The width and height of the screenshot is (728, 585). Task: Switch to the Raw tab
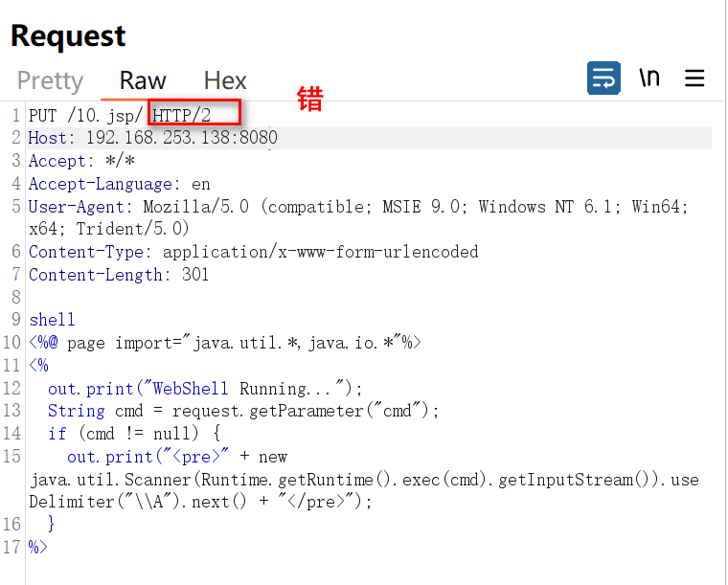pos(143,80)
